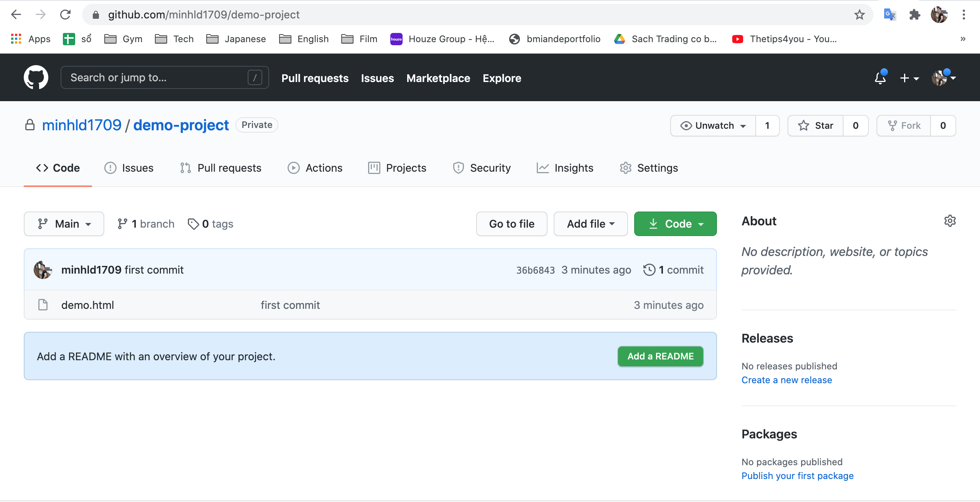Open Pull requests in the top navigation

315,78
